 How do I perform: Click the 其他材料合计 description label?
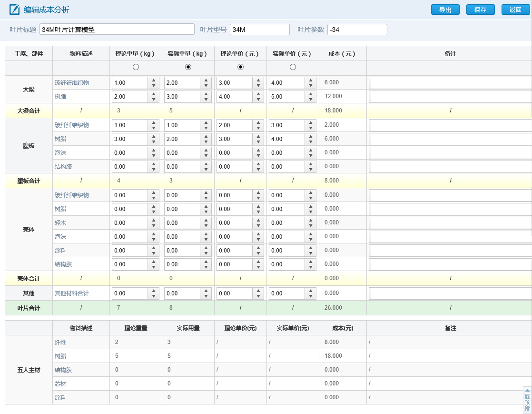pyautogui.click(x=71, y=293)
